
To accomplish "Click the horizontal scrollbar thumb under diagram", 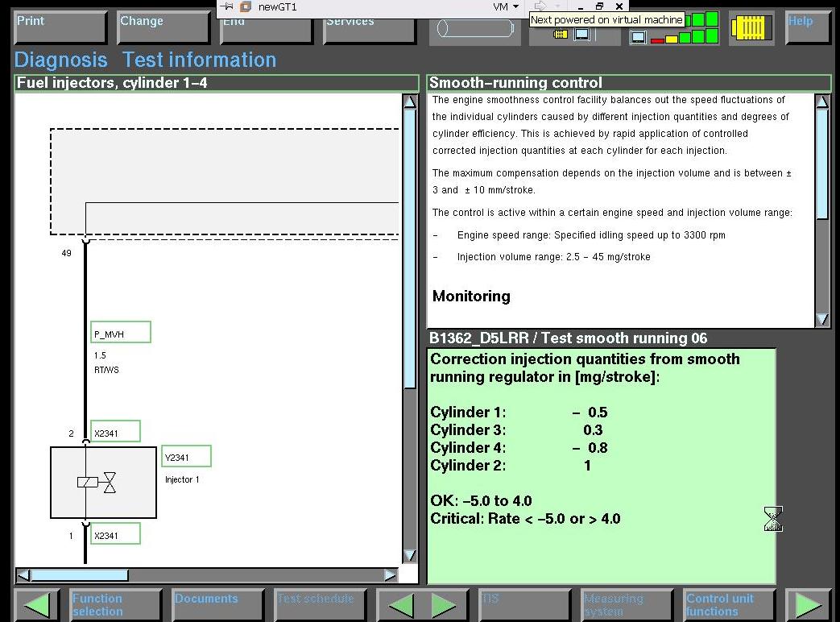I will (x=80, y=575).
